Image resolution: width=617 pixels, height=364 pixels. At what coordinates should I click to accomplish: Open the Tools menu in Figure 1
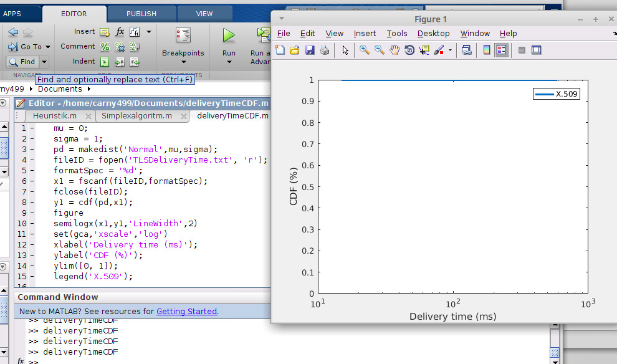396,34
